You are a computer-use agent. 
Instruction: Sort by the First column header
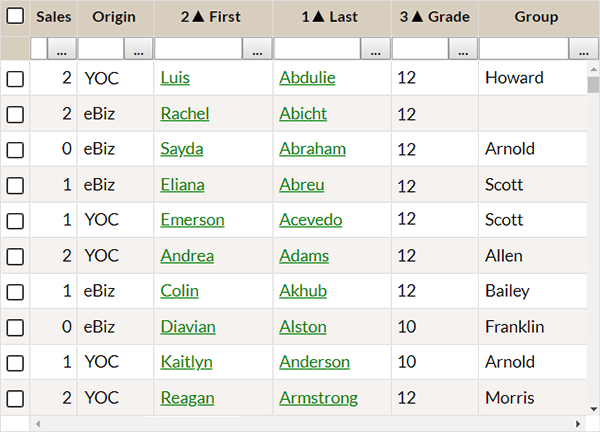pyautogui.click(x=212, y=17)
